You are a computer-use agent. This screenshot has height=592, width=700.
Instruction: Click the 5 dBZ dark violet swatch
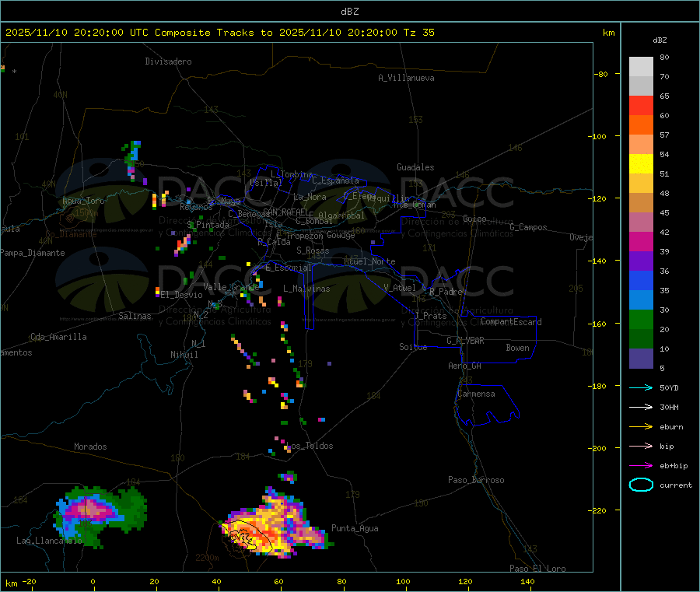641,359
